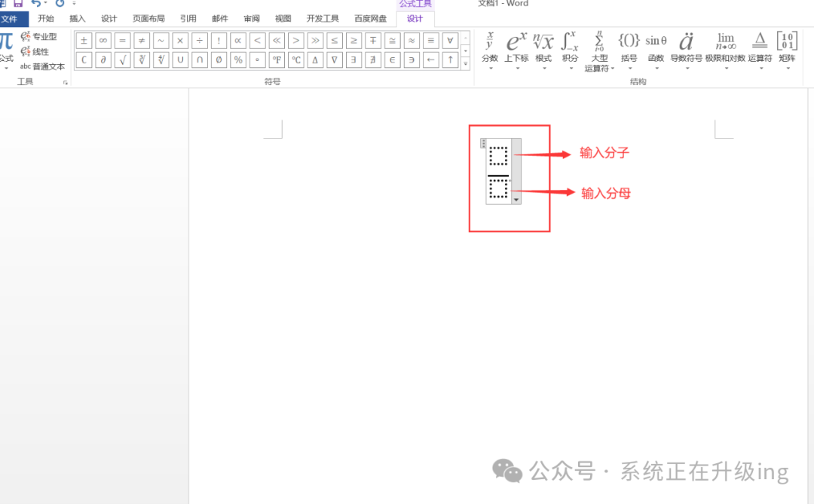The width and height of the screenshot is (814, 504).
Task: Switch equation to 线性 linear format
Action: [35, 51]
